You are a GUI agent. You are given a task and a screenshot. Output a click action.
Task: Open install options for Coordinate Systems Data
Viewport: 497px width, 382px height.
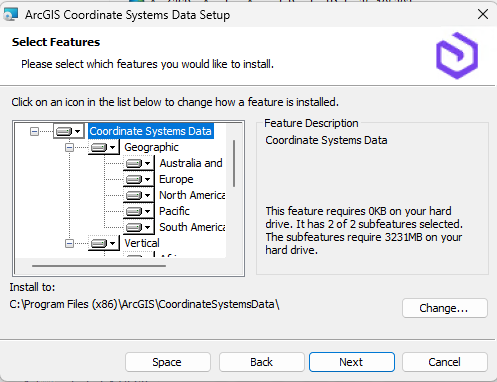coord(69,131)
